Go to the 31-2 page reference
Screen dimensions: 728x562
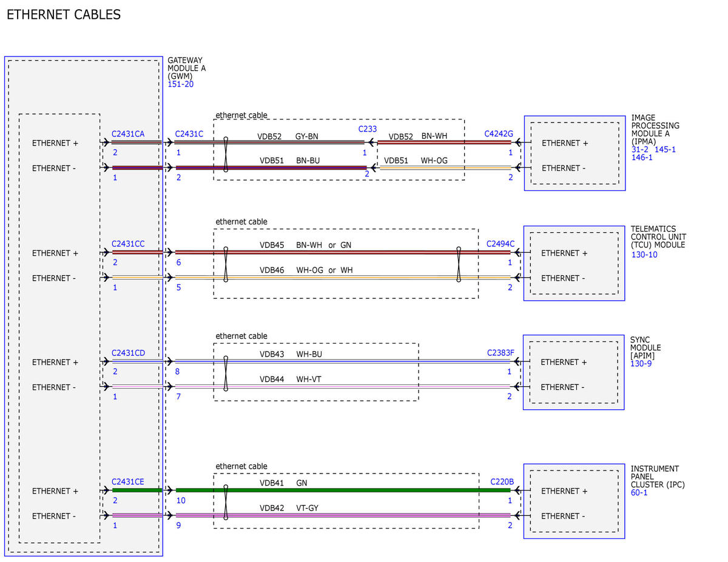pos(639,149)
